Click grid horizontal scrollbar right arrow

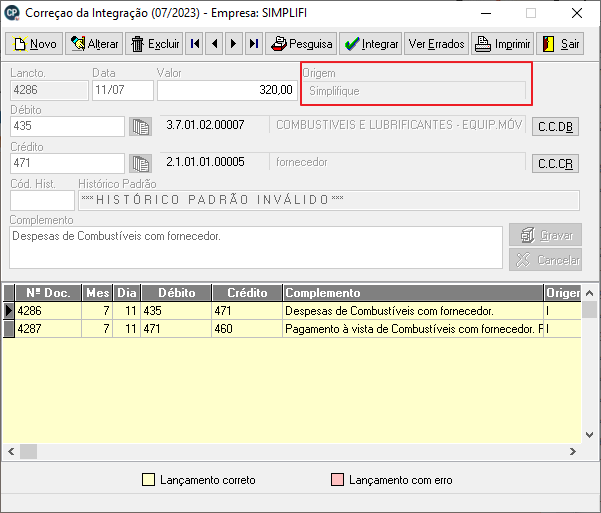coord(573,452)
